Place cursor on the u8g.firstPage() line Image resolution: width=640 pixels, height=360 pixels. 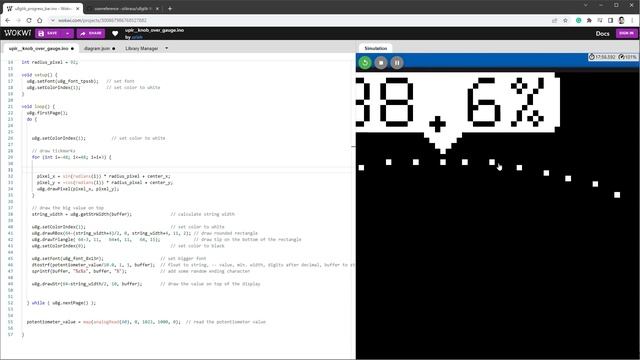pos(47,113)
